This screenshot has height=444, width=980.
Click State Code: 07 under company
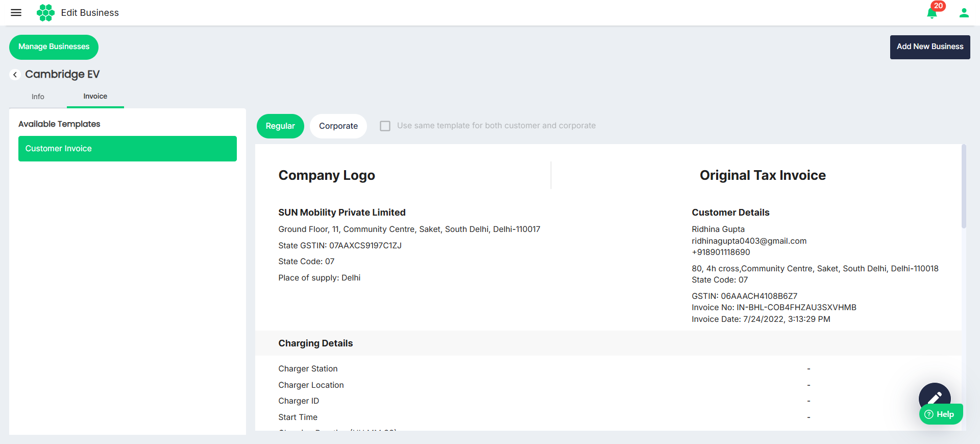coord(306,262)
